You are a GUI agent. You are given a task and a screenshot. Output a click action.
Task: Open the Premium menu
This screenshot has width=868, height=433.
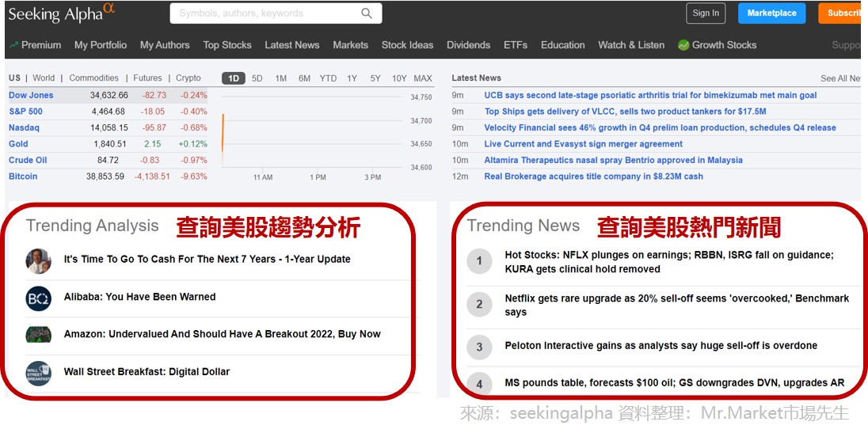tap(41, 45)
